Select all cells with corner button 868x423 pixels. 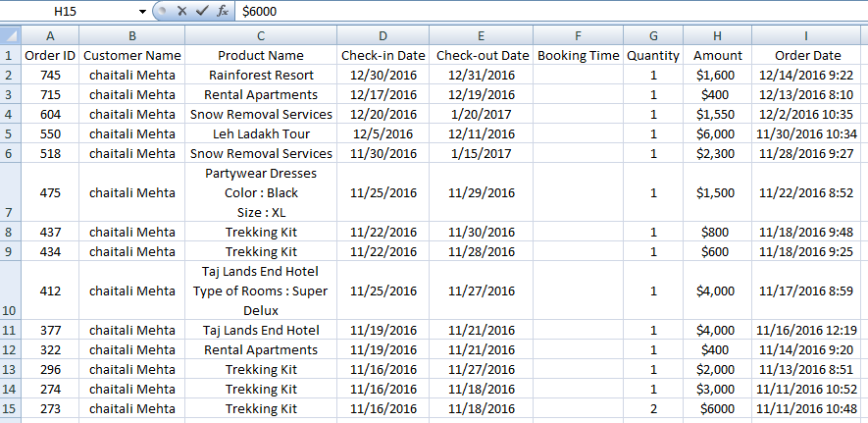[11, 36]
